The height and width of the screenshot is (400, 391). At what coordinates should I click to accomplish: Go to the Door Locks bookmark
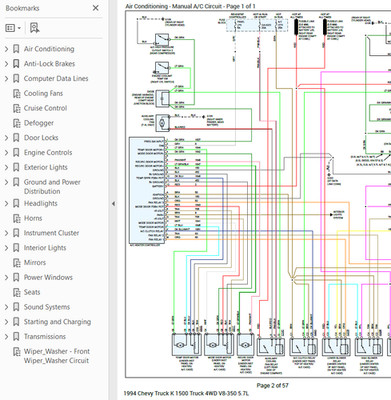click(x=41, y=138)
